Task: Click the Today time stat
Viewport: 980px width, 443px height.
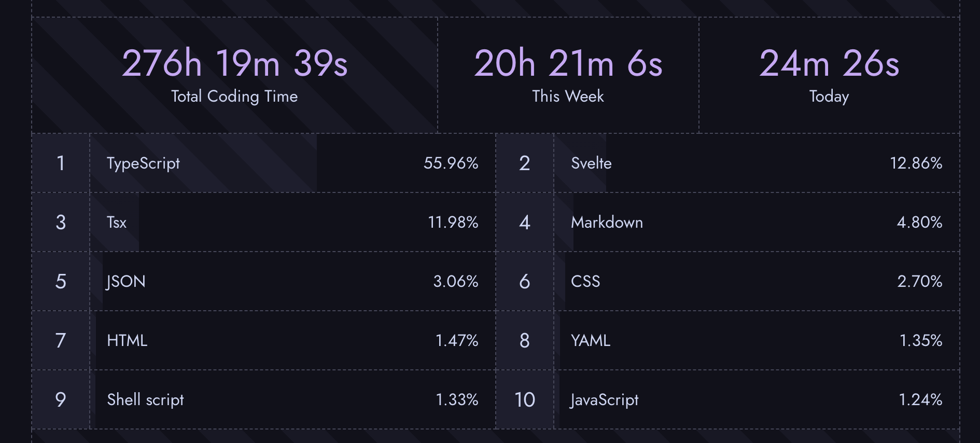Action: (829, 63)
